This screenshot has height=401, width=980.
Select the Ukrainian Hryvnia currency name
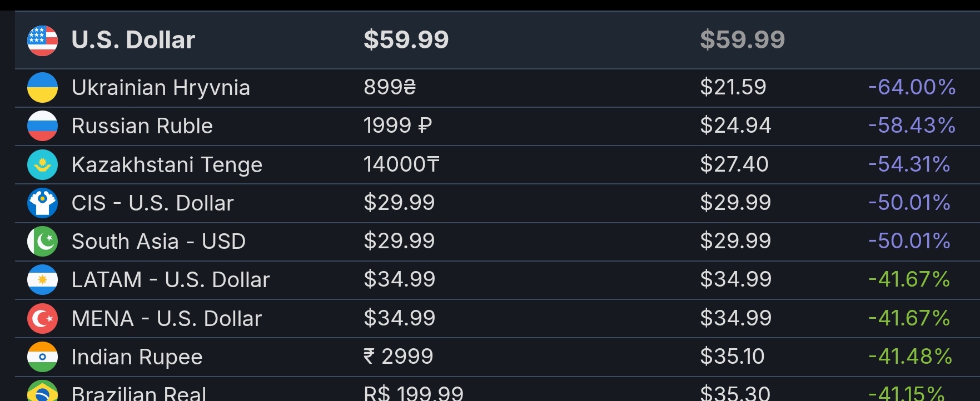point(161,88)
